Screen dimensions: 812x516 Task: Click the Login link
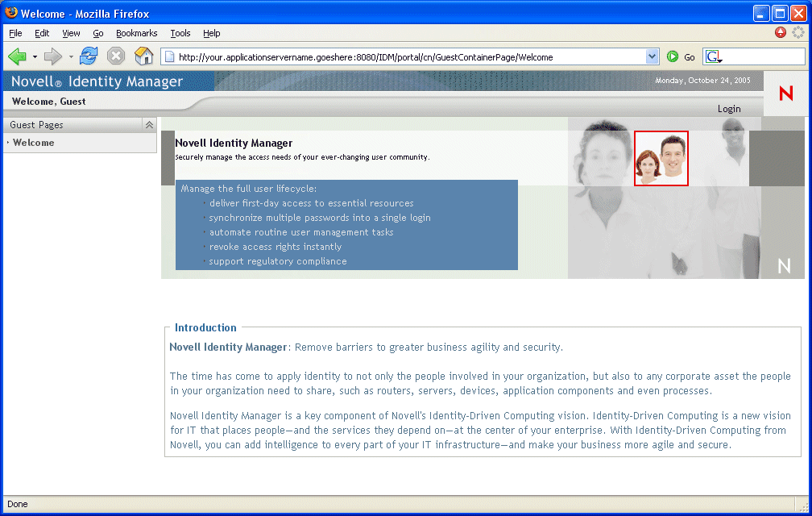coord(728,108)
